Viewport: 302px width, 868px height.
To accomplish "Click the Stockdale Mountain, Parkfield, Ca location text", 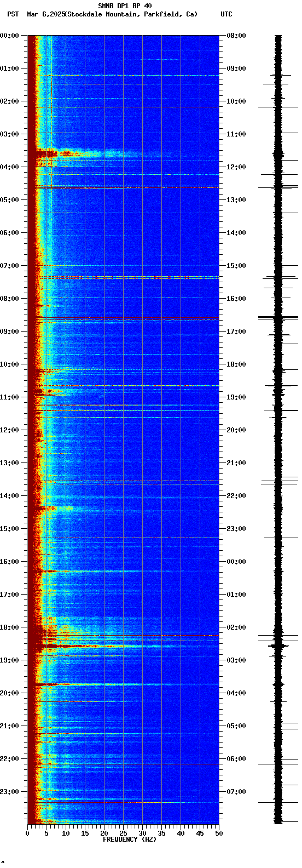I will (x=131, y=14).
